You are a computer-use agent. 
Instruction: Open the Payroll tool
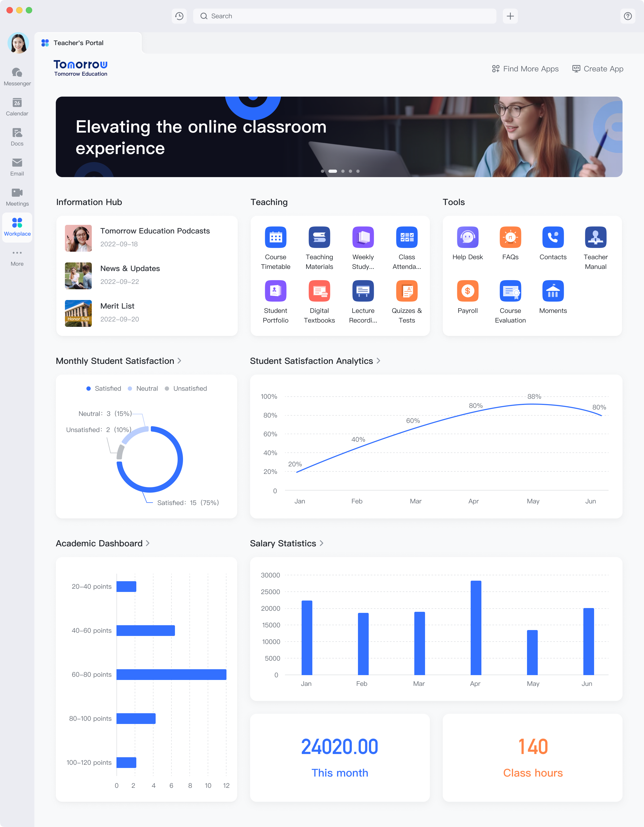pos(468,291)
